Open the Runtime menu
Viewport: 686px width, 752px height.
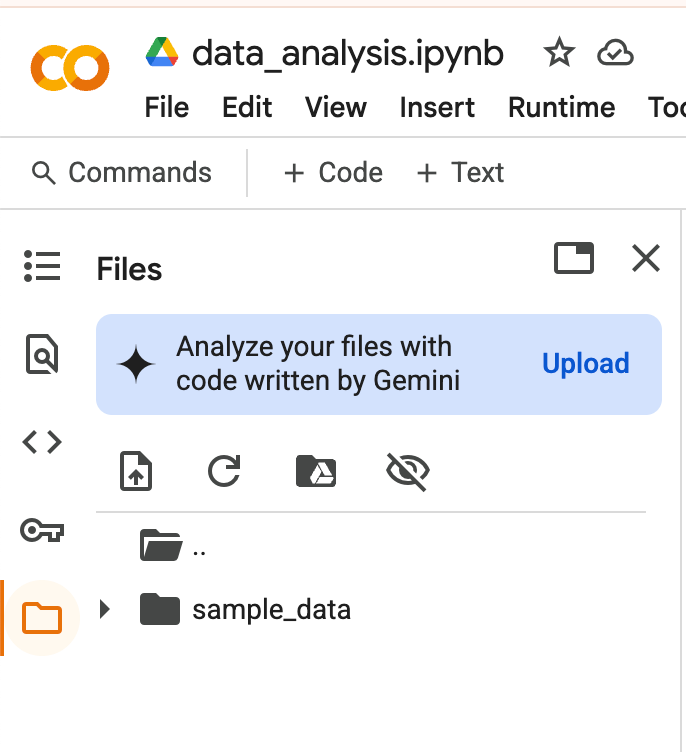[x=561, y=107]
